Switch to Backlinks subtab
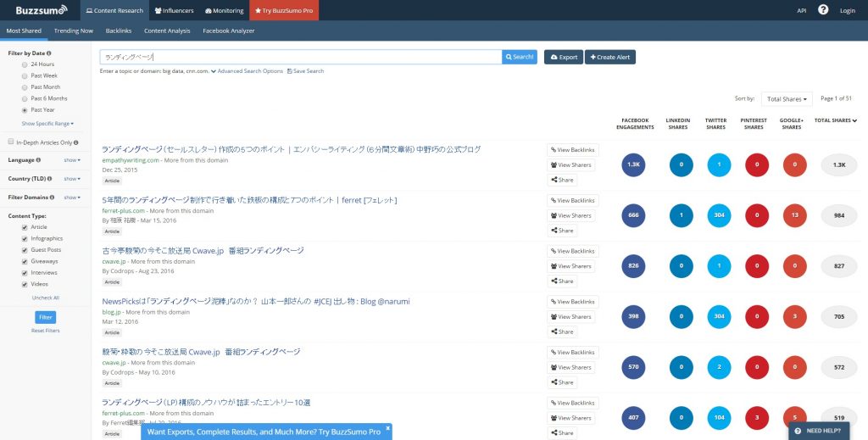This screenshot has width=868, height=440. (x=119, y=31)
